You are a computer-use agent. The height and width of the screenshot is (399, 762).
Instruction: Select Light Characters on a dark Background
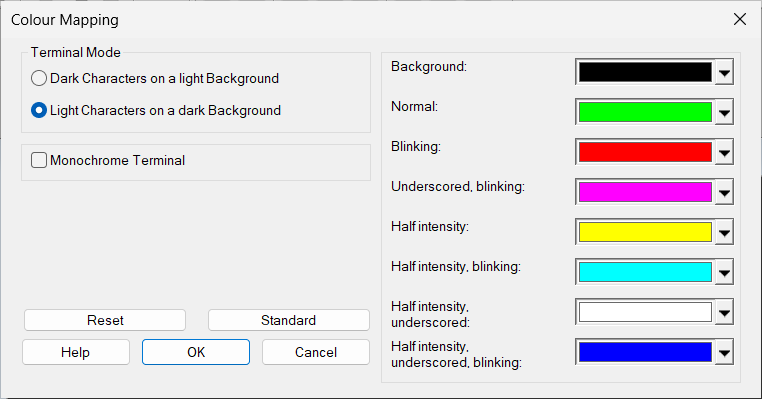coord(39,110)
